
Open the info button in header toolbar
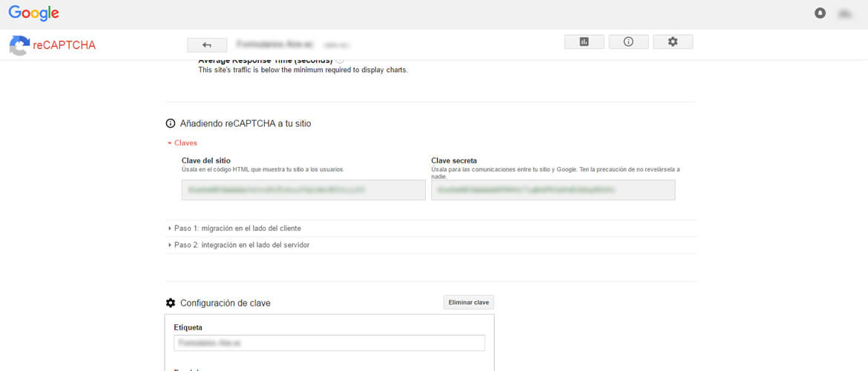pyautogui.click(x=628, y=42)
